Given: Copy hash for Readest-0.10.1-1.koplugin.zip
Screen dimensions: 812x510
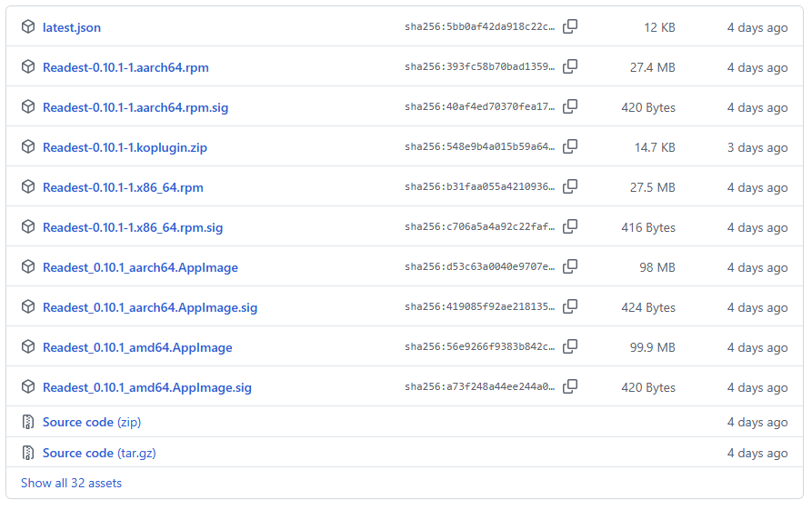Looking at the screenshot, I should (x=570, y=147).
